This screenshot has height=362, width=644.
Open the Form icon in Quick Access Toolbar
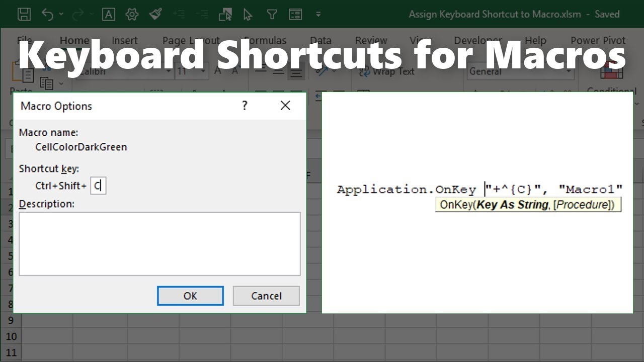295,15
